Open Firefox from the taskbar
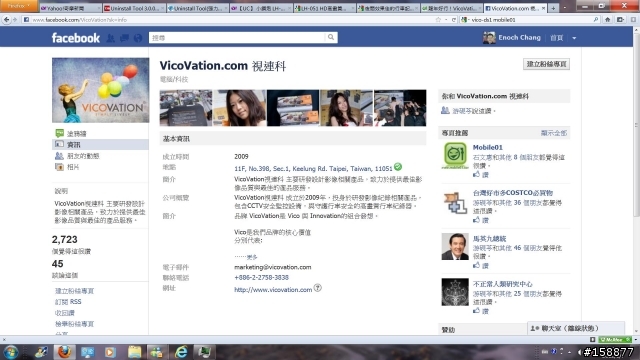Image resolution: width=640 pixels, height=360 pixels. [64, 352]
